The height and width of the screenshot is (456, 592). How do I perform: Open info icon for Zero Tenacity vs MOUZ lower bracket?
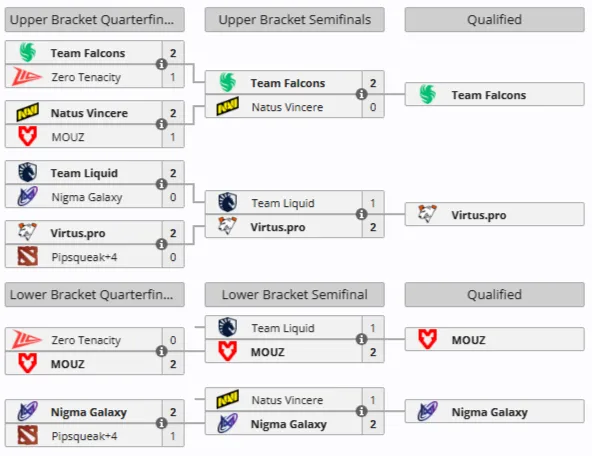[162, 351]
